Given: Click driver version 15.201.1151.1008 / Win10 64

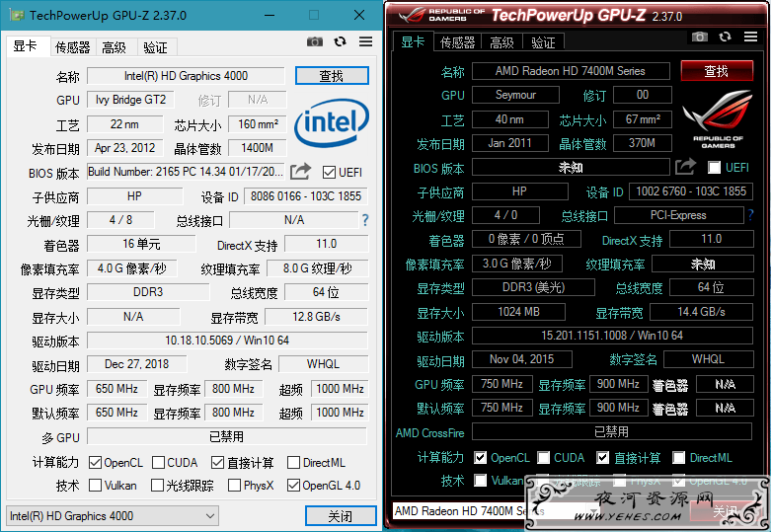Looking at the screenshot, I should 612,336.
